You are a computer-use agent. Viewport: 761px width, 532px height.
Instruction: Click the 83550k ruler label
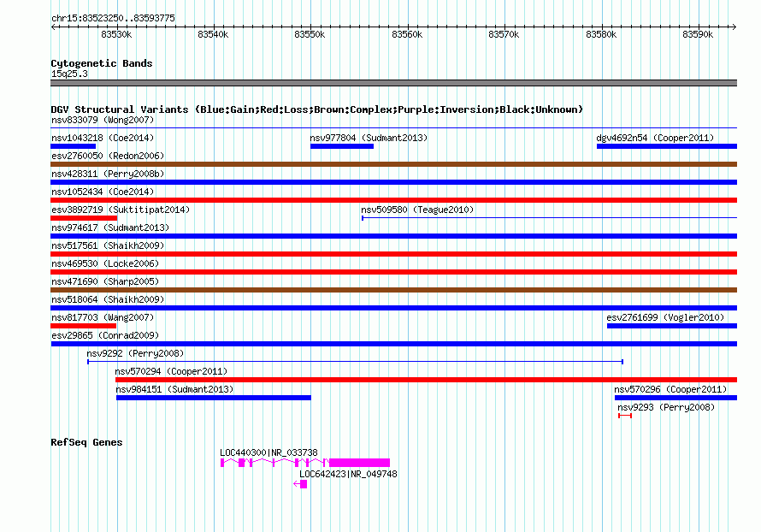click(310, 34)
